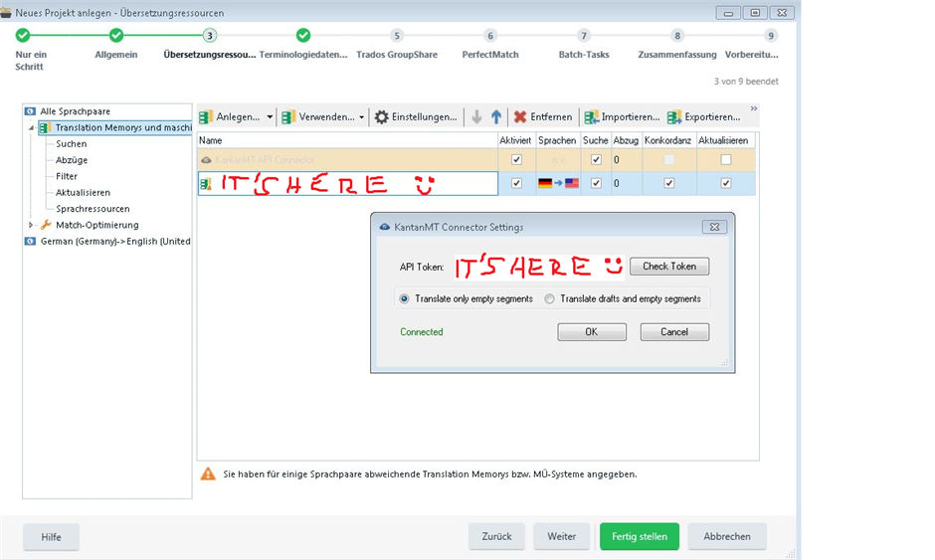The width and height of the screenshot is (935, 560).
Task: Click the KantanMT cloud icon in dialog title
Action: [x=385, y=227]
